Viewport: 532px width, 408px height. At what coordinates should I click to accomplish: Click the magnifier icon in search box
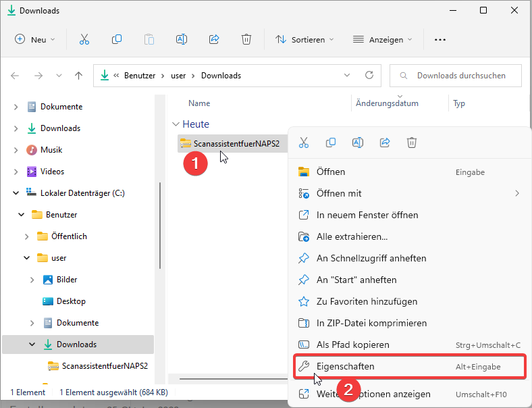click(404, 76)
